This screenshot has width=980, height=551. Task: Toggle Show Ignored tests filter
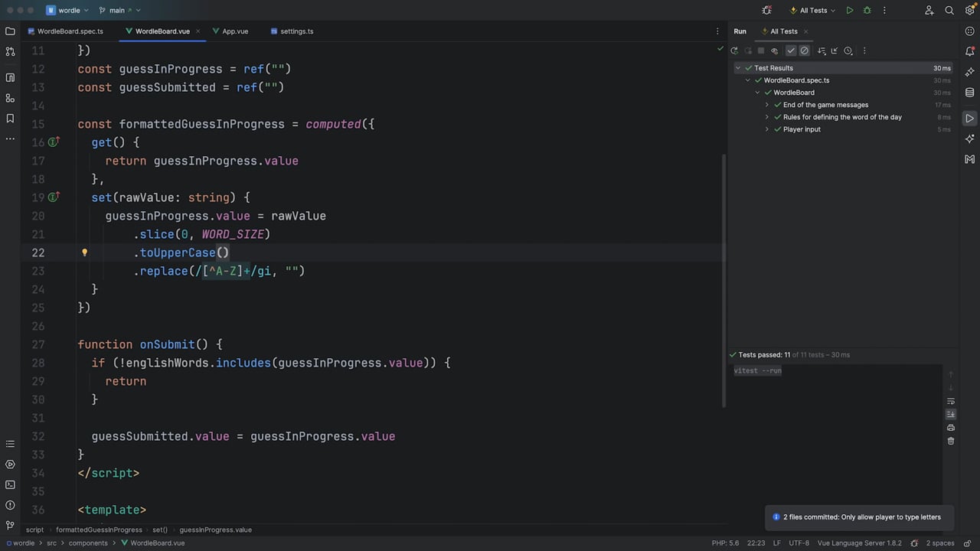(x=804, y=51)
